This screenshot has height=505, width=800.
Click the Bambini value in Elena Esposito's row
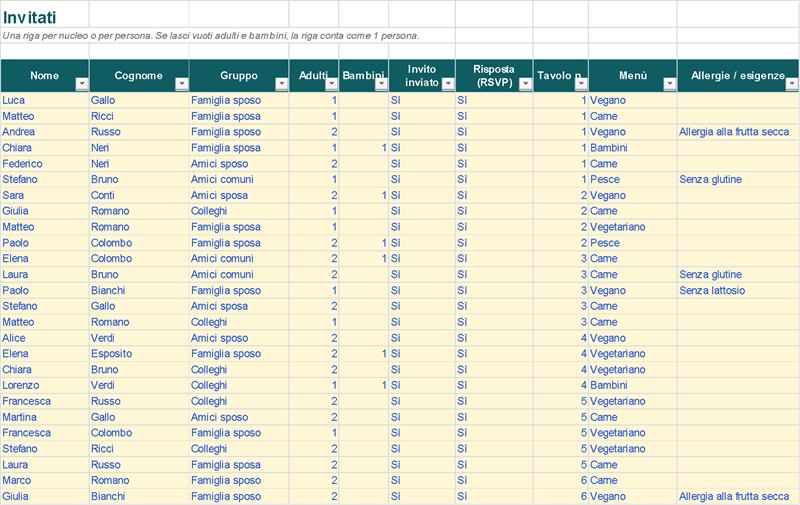click(364, 354)
